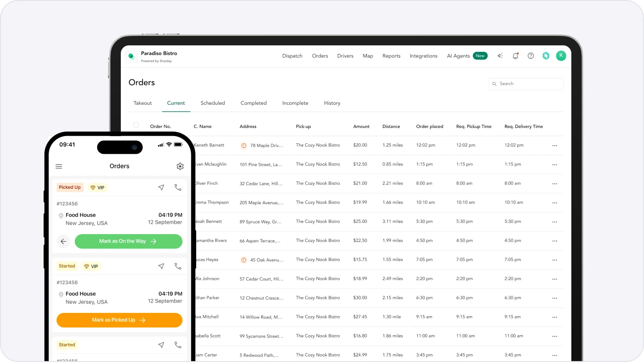Open the Drivers page
644x362 pixels.
[345, 56]
